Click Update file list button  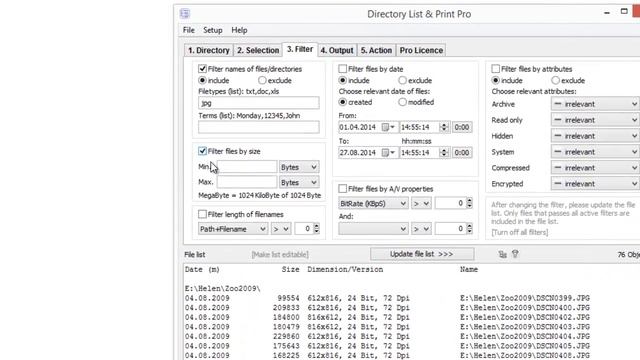422,254
